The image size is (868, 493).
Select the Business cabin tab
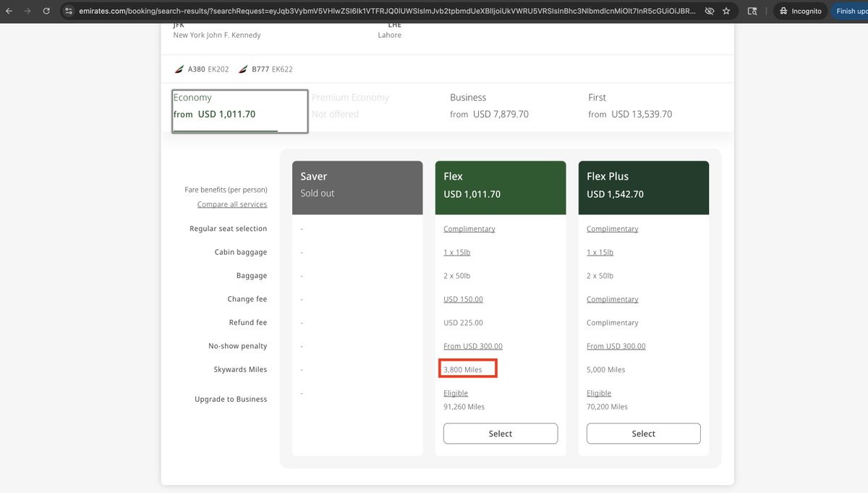[x=489, y=106]
